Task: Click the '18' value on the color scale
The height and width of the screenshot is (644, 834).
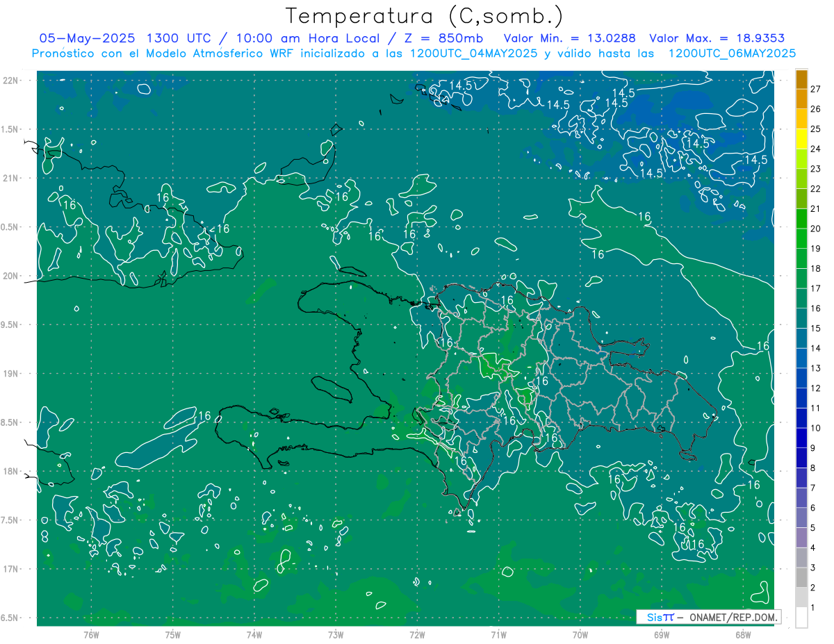Action: 816,268
